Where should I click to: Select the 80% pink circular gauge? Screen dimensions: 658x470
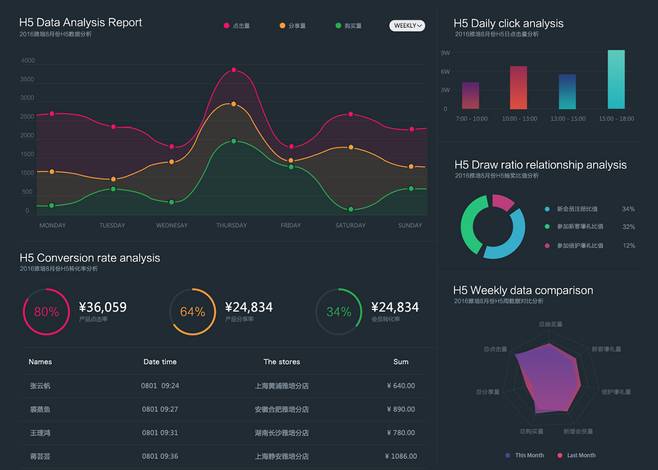[46, 311]
